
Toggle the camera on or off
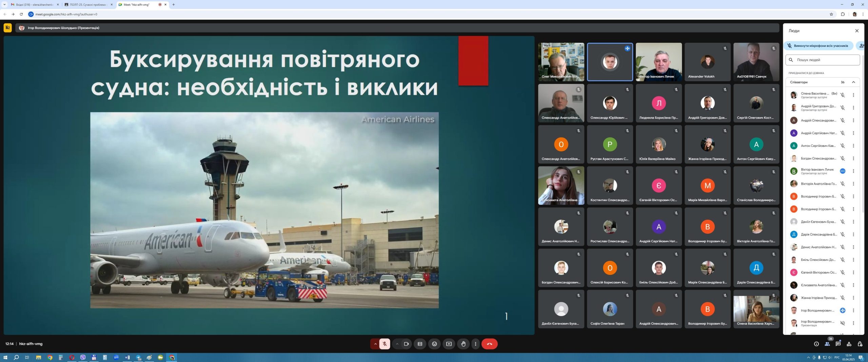pyautogui.click(x=406, y=344)
